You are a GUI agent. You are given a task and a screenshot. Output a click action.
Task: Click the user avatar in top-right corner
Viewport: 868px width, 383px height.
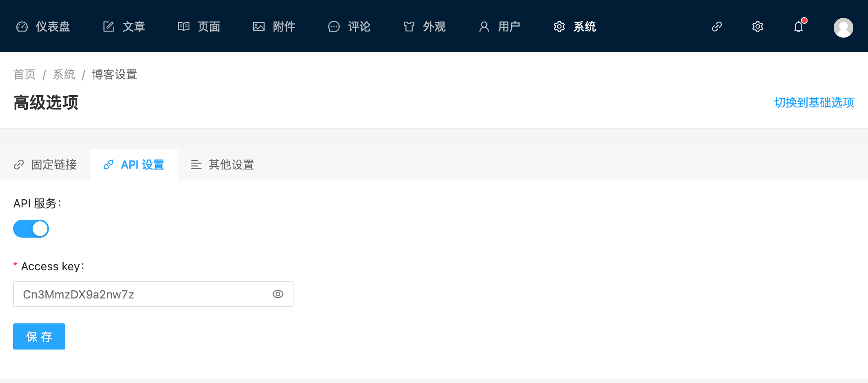click(844, 28)
